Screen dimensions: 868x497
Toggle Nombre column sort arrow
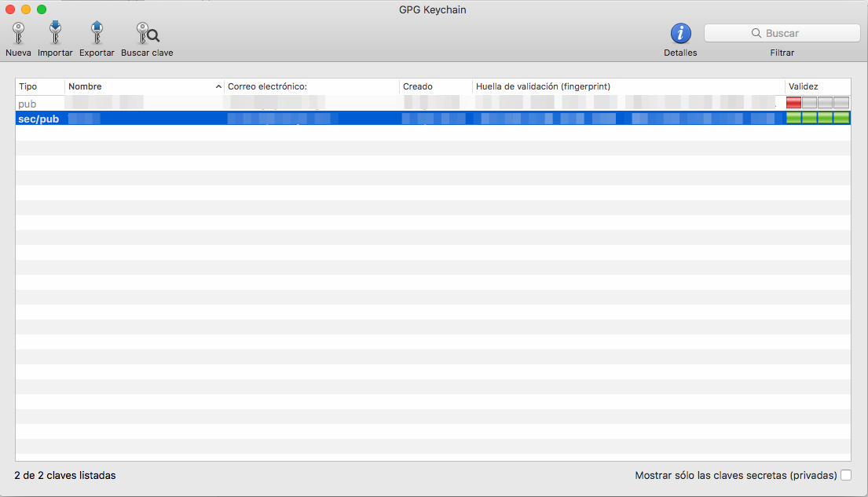[218, 87]
